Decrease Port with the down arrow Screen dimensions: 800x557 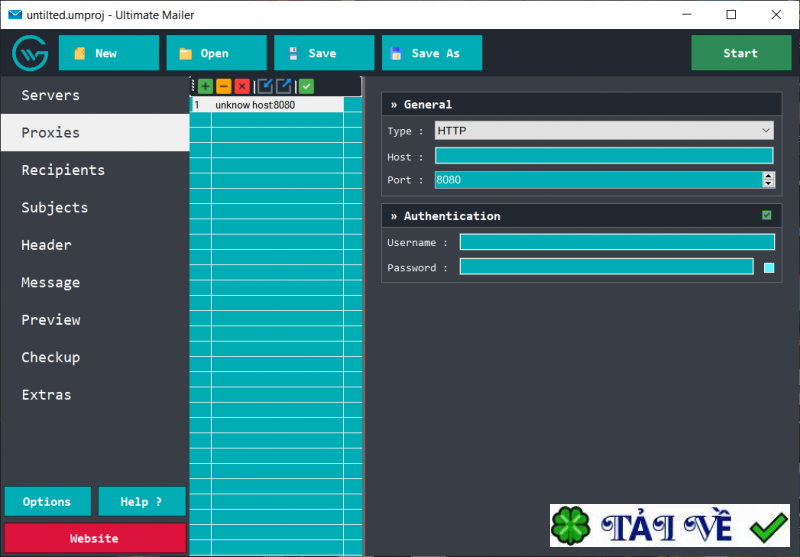768,184
